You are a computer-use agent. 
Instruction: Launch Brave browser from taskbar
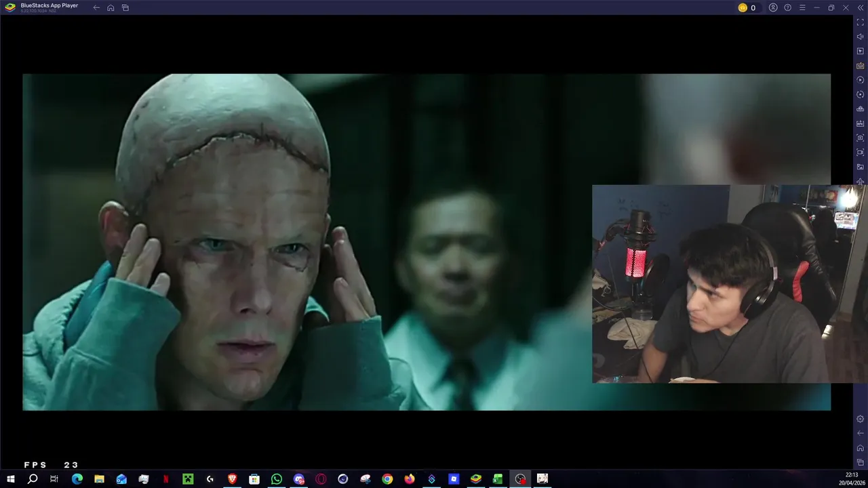pyautogui.click(x=232, y=479)
